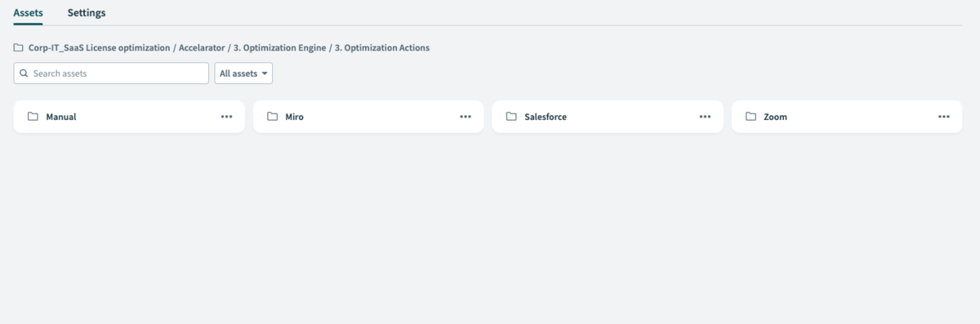
Task: Click the magnifier icon in the search box
Action: [24, 73]
